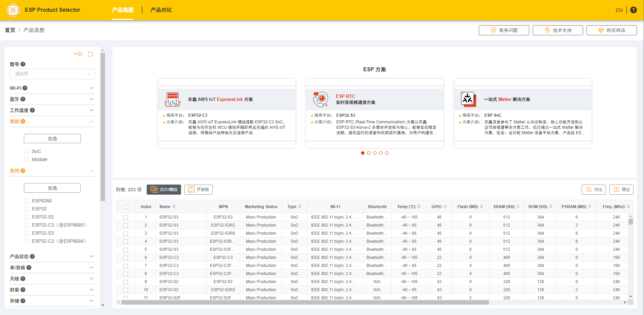Go to the second carousel slide dot
Image resolution: width=644 pixels, height=315 pixels.
point(369,153)
